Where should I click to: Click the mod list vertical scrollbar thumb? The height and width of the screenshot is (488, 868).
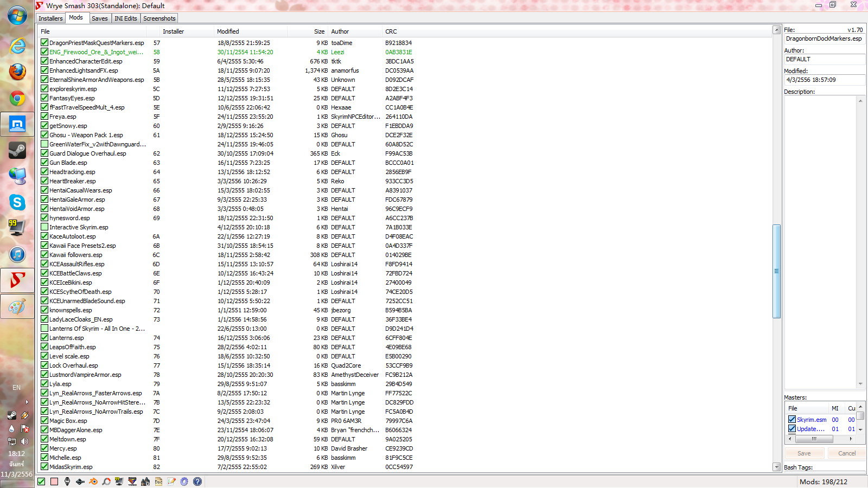click(776, 271)
